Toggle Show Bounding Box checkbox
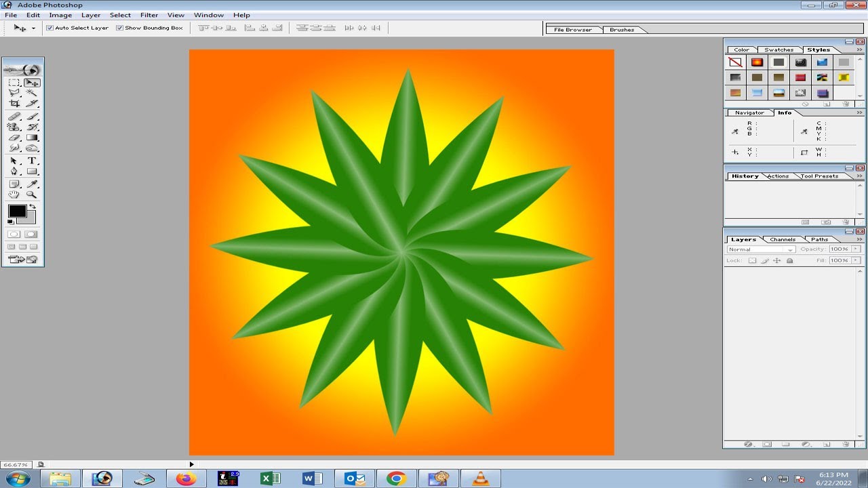This screenshot has width=868, height=488. point(119,28)
